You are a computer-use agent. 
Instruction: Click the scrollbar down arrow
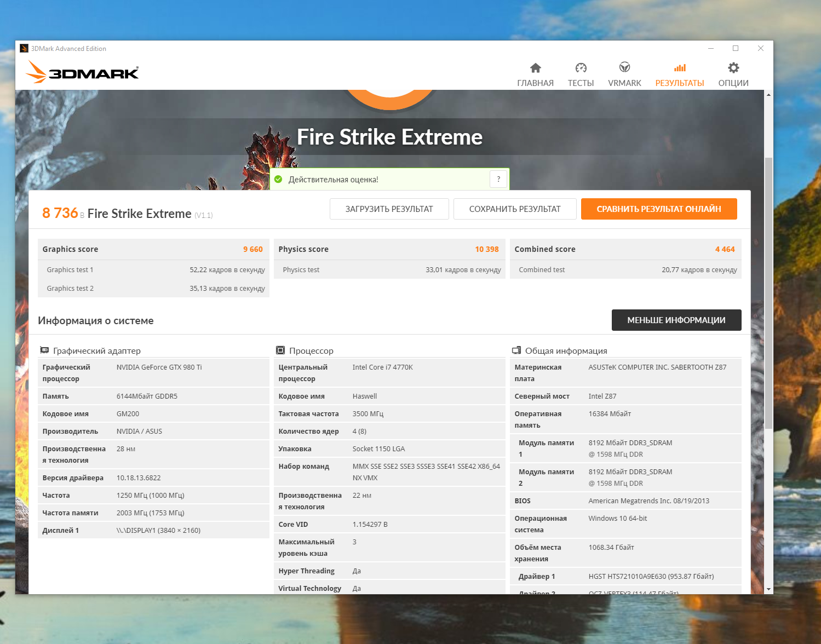tap(768, 589)
